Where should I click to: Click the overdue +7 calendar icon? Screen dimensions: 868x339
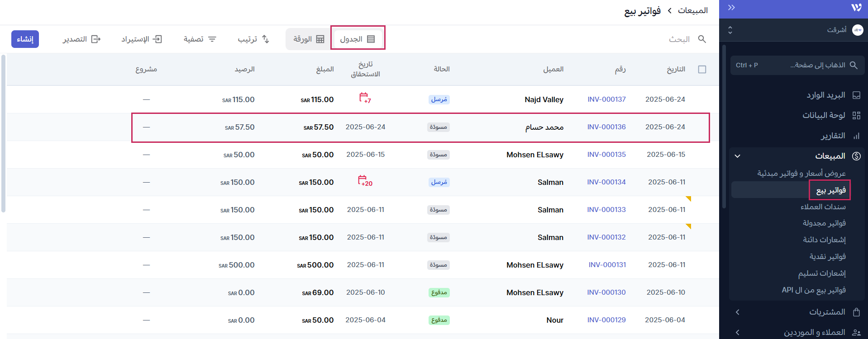(x=365, y=98)
